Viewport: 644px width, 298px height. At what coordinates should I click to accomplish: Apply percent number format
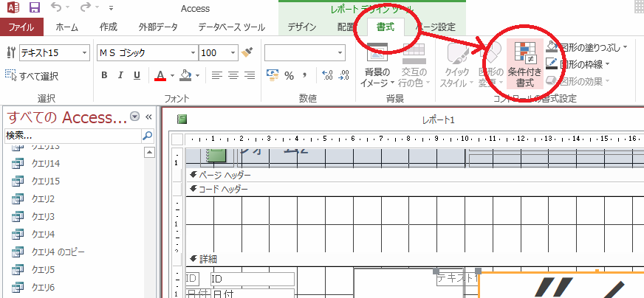[289, 75]
